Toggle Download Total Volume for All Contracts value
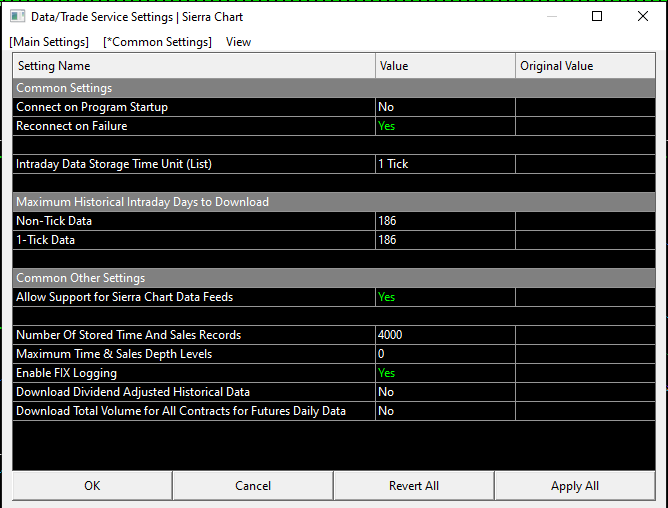668x508 pixels. point(445,411)
